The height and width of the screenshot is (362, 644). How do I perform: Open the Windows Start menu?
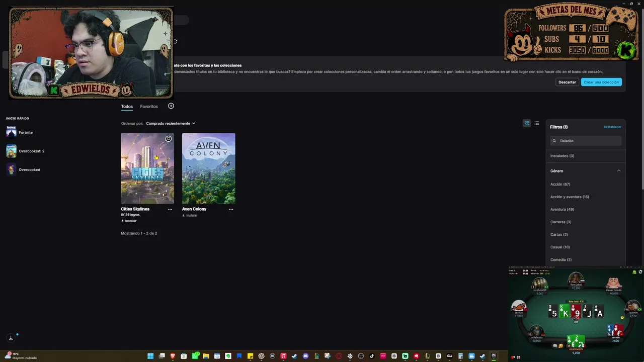150,356
